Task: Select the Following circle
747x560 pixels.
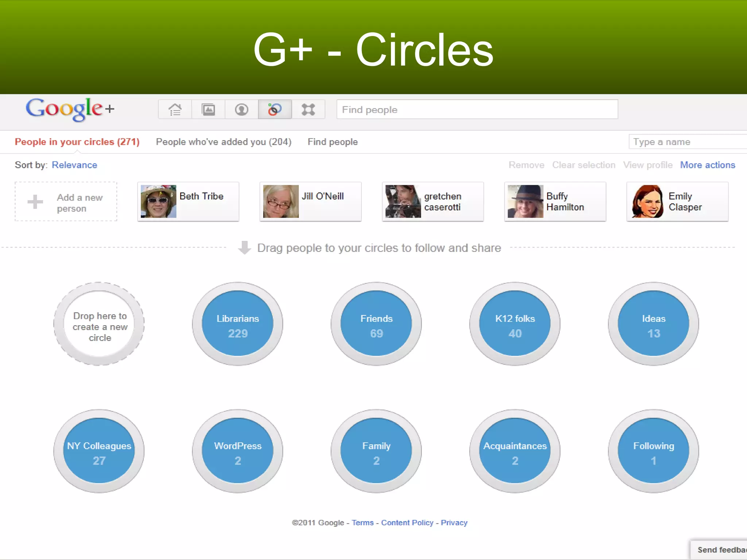Action: [x=654, y=451]
